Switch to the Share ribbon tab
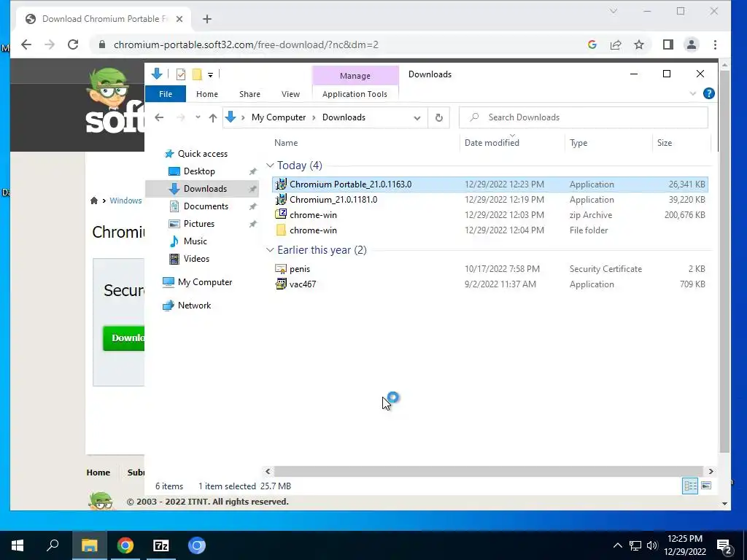Screen dimensions: 747x560 click(x=249, y=94)
